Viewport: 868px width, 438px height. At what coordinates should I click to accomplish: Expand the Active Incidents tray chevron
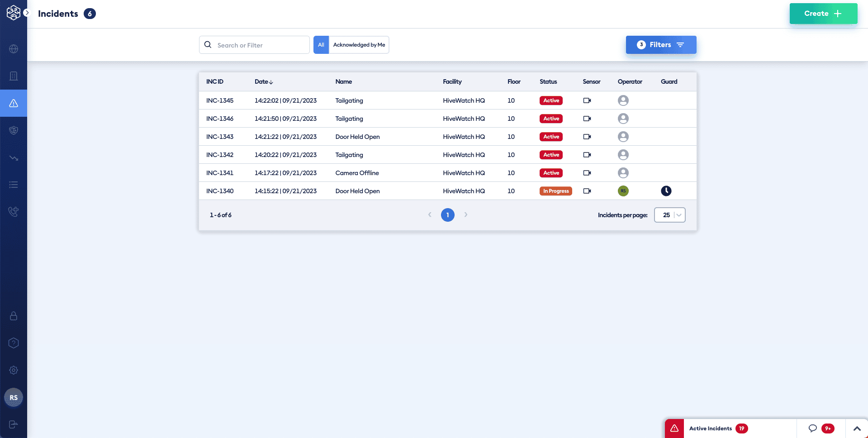[857, 428]
